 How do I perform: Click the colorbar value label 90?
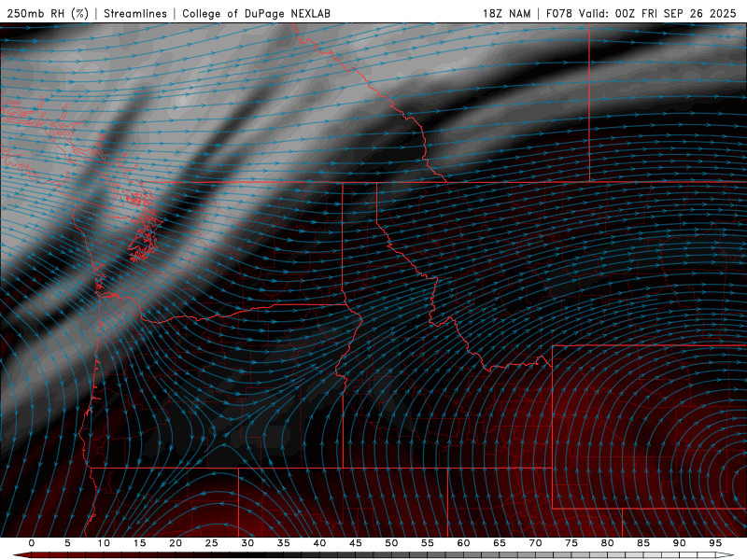click(679, 543)
